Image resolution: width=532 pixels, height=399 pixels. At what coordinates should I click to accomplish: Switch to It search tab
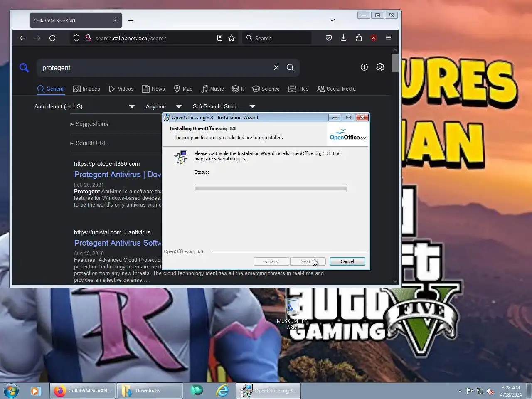(x=238, y=89)
